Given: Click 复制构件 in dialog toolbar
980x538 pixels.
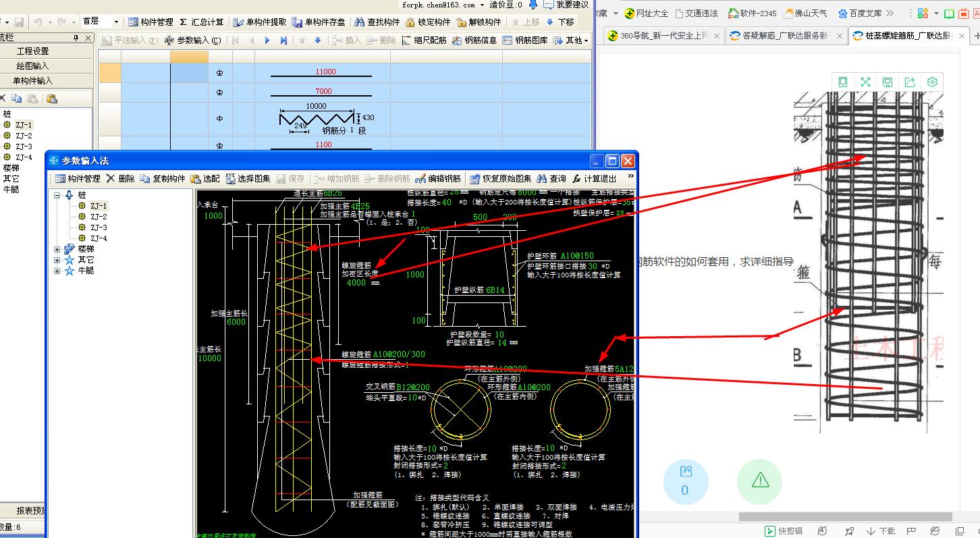Looking at the screenshot, I should [163, 179].
